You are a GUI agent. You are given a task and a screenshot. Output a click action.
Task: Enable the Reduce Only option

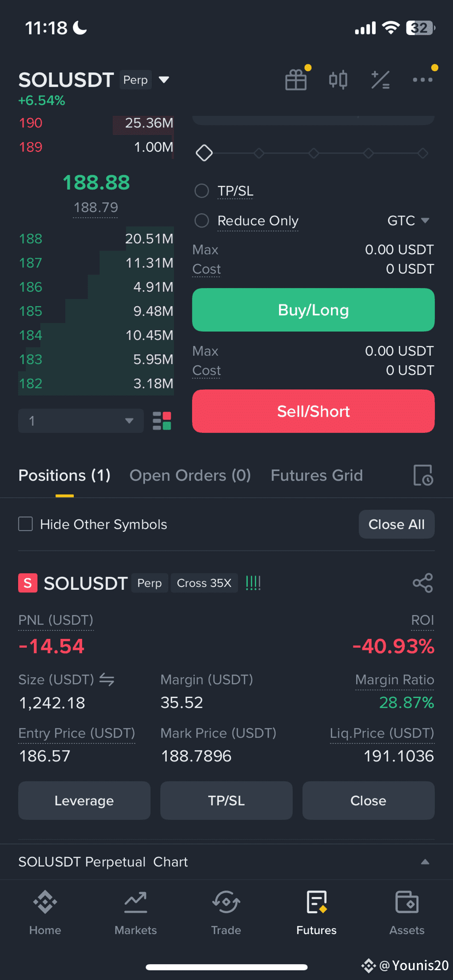[202, 221]
